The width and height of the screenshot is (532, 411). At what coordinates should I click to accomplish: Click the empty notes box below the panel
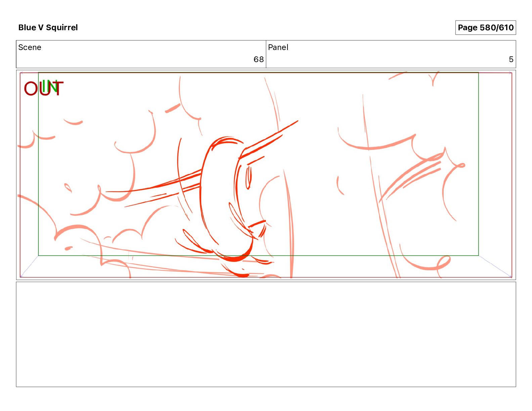(x=266, y=334)
